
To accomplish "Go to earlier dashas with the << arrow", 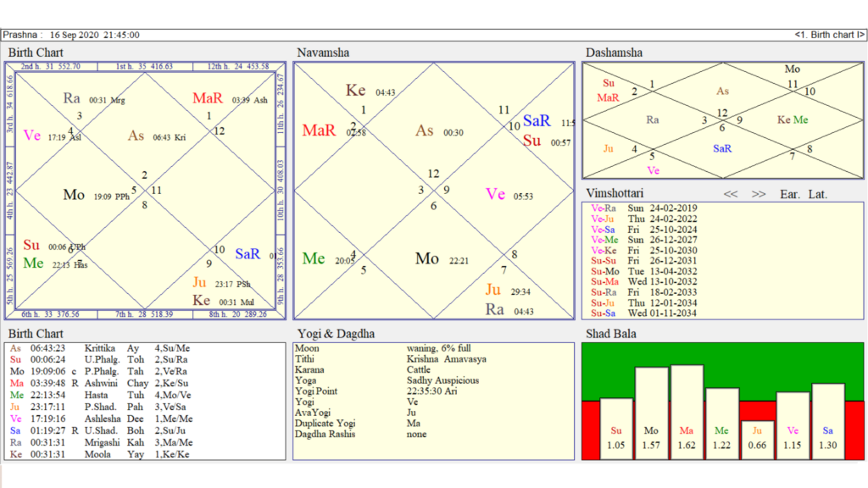I will (730, 194).
